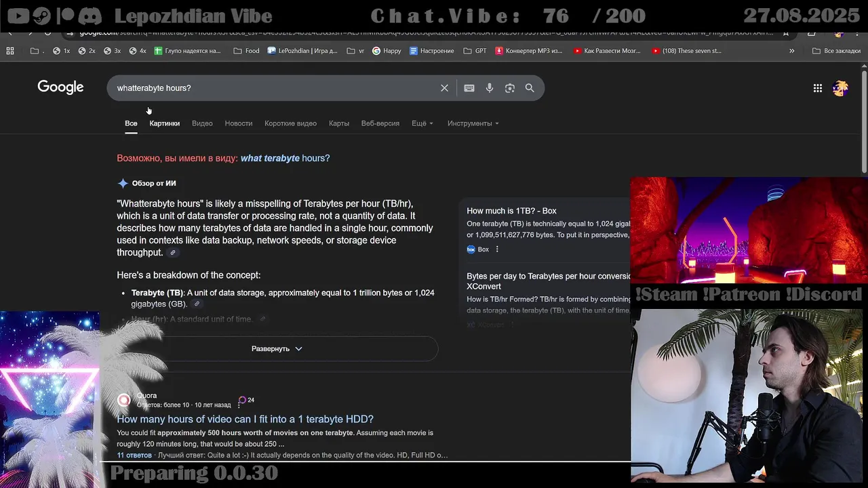
Task: Clear the search query with X
Action: coord(444,88)
